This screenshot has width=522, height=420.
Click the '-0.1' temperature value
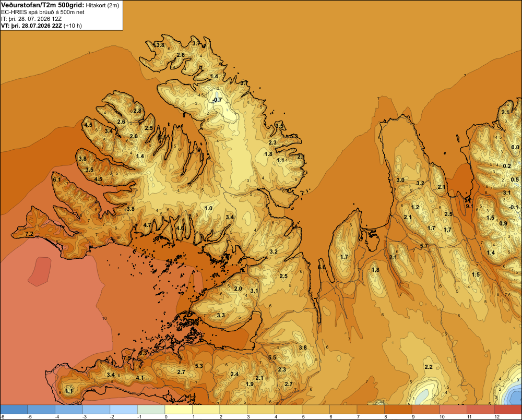click(514, 207)
